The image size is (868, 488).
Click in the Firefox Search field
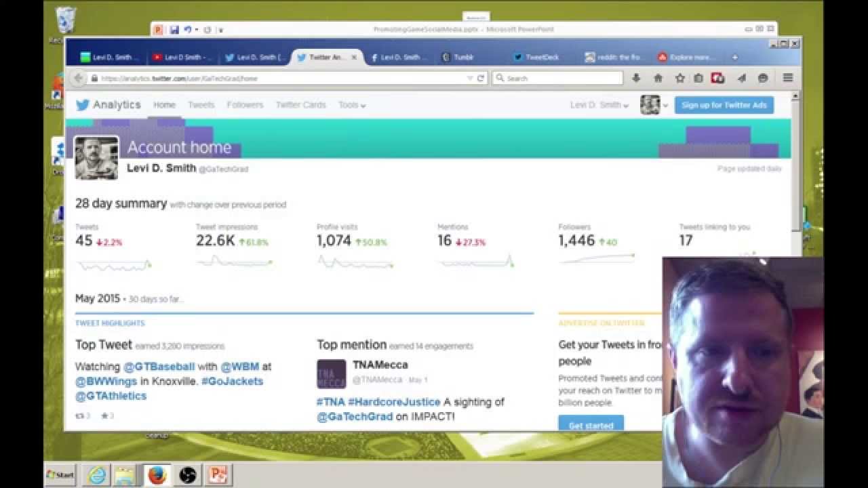pyautogui.click(x=557, y=79)
